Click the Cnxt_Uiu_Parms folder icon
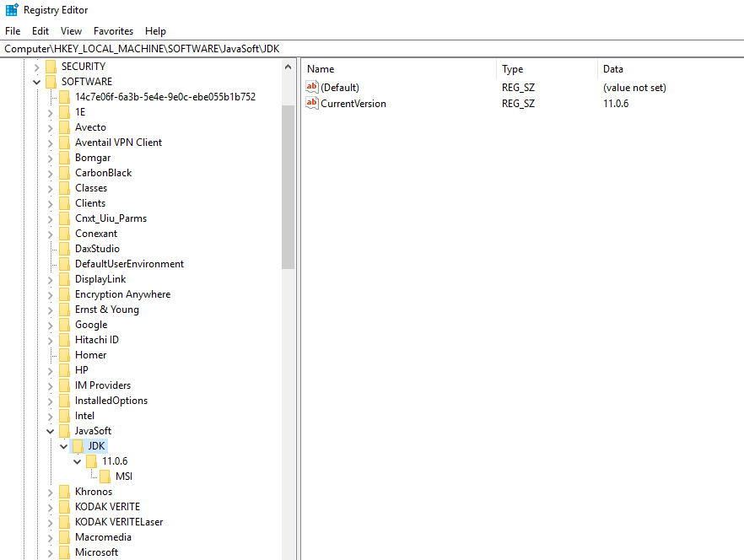744x560 pixels. point(64,218)
